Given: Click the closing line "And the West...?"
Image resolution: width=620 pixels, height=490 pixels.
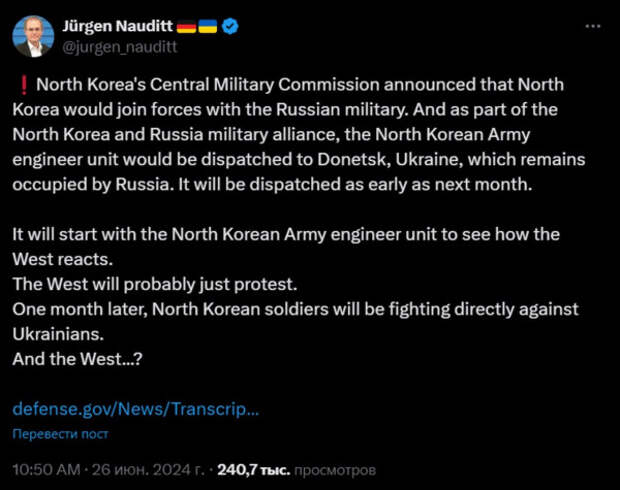Looking at the screenshot, I should coord(77,358).
